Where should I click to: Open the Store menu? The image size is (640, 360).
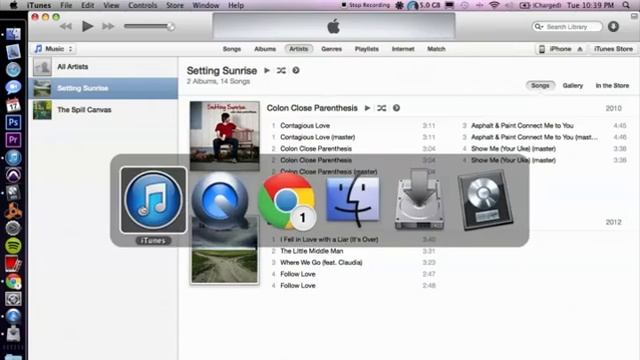(x=175, y=5)
